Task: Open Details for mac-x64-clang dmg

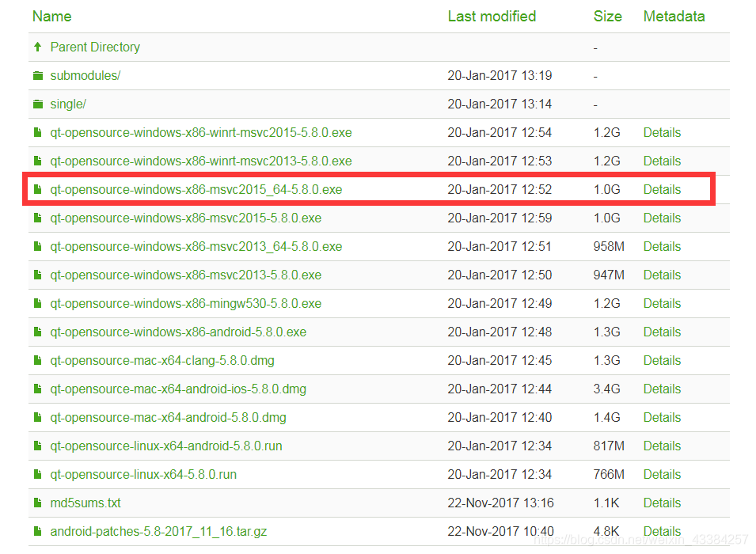Action: pyautogui.click(x=662, y=360)
